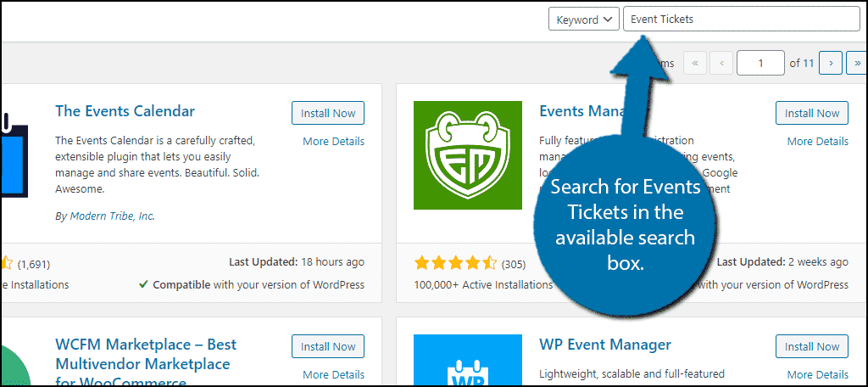Go to previous page of results
Viewport: 868px width, 387px height.
click(721, 63)
